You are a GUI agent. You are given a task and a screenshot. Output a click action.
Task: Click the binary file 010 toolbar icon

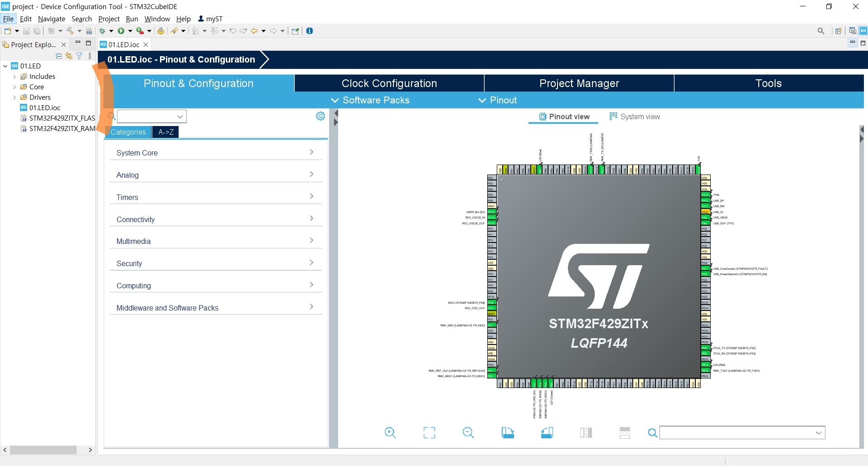pos(89,31)
